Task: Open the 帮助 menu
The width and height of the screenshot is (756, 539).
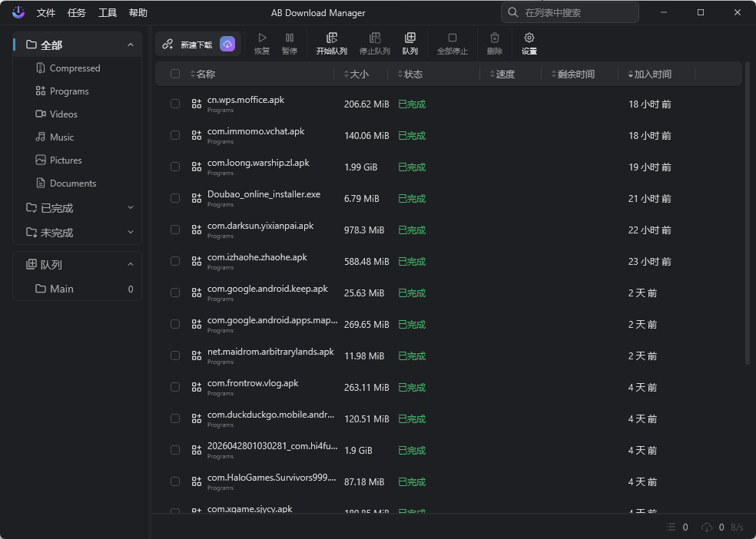Action: click(138, 13)
